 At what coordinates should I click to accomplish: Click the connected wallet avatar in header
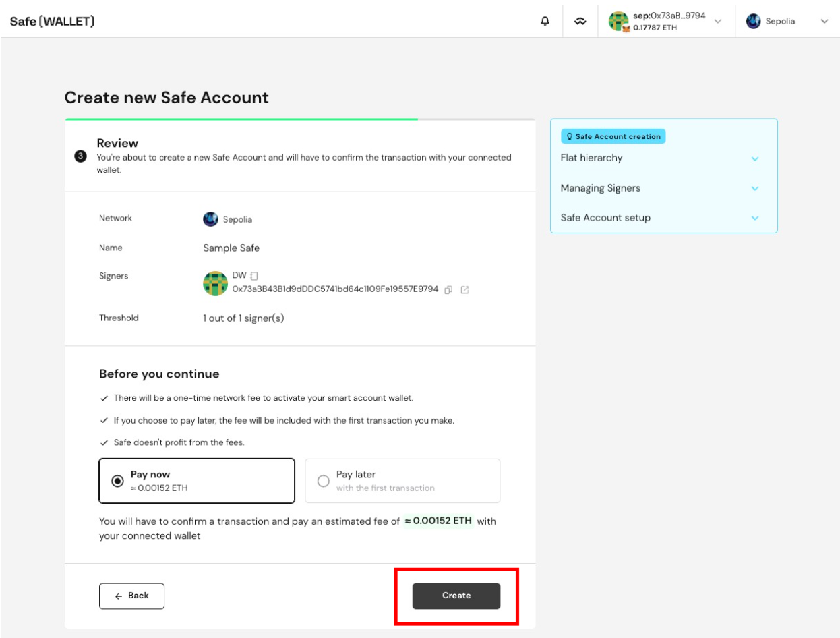click(x=618, y=21)
